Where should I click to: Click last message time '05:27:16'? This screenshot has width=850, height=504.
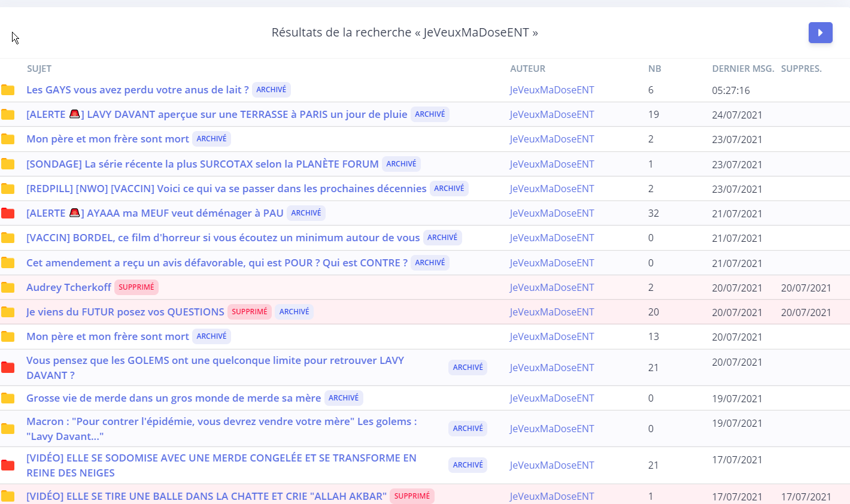[731, 90]
